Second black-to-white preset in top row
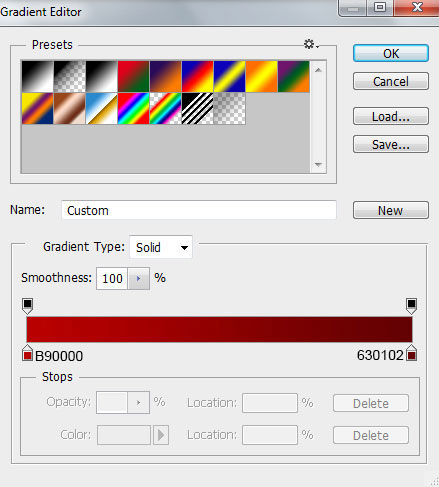Image resolution: width=439 pixels, height=487 pixels. tap(101, 76)
